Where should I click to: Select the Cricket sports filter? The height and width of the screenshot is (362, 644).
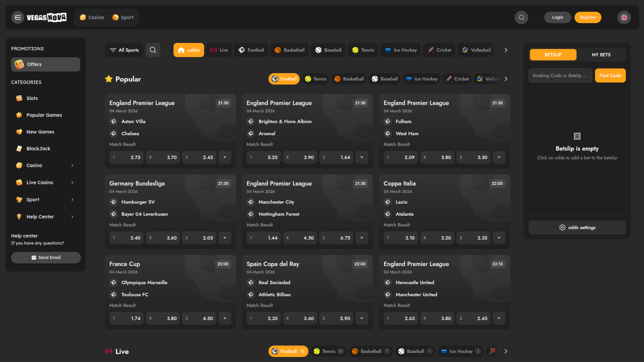pos(439,50)
